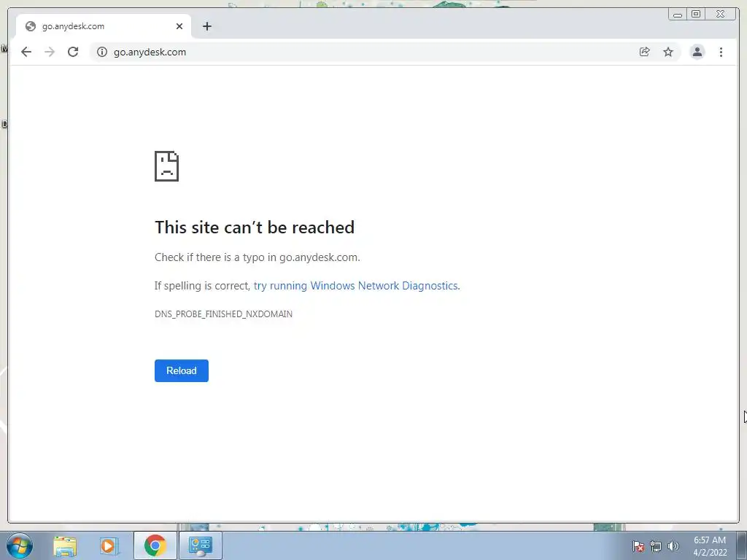The image size is (747, 560).
Task: Open Action Center flag icon
Action: (638, 546)
